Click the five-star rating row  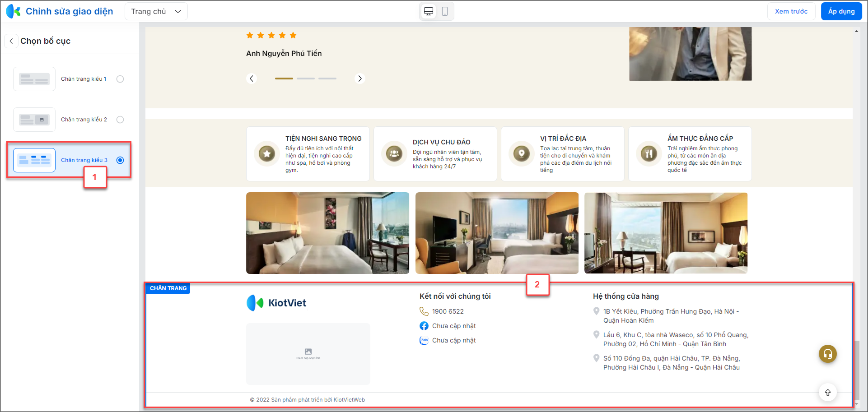(271, 35)
